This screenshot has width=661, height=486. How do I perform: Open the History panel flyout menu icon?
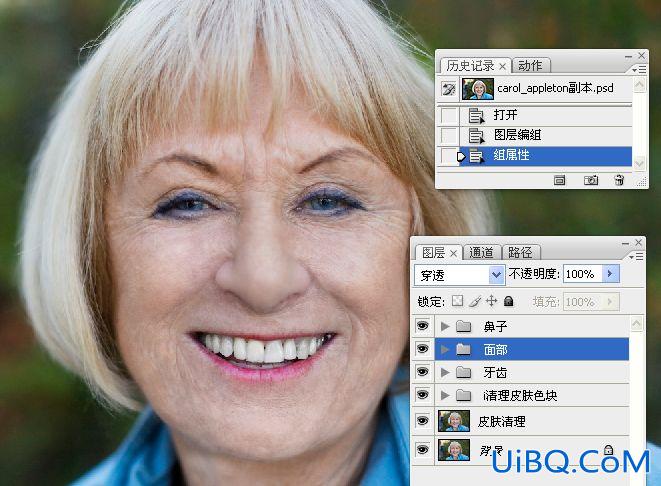pos(638,70)
